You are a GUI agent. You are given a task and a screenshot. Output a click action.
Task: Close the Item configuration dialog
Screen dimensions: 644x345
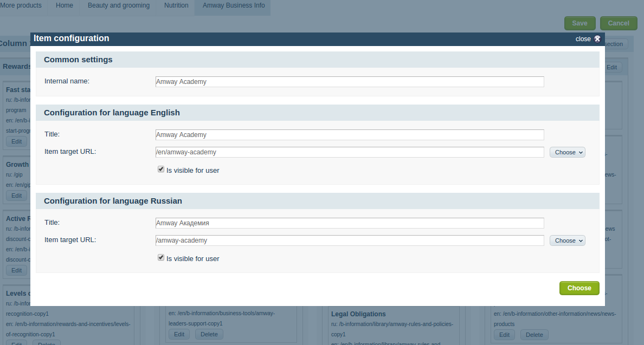[x=588, y=39]
